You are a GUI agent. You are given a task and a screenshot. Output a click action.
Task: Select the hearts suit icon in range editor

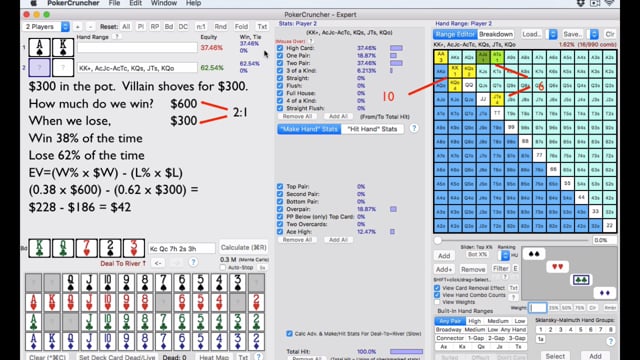557,267
